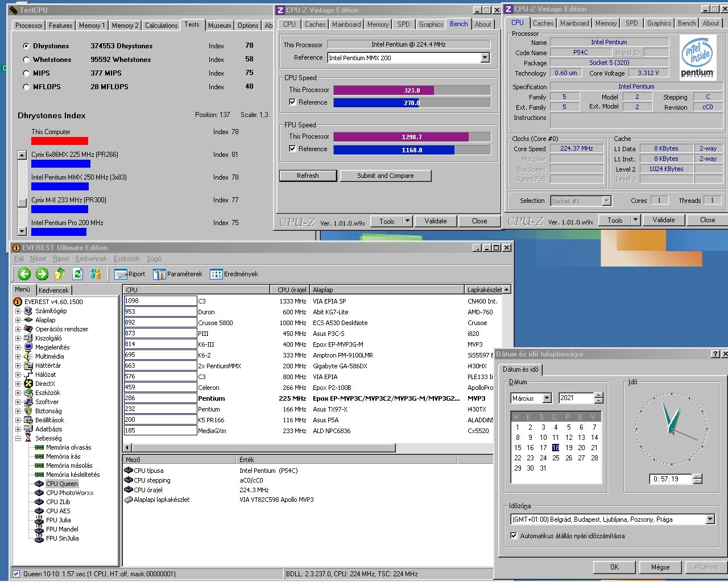Click the TestCPU Dhrystones list scroll thumb
This screenshot has height=582, width=728.
pos(22,202)
